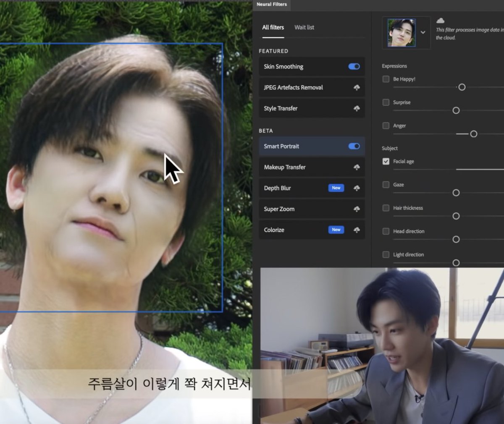Click the Hair thickness slider handle
This screenshot has height=424, width=504.
tap(456, 216)
